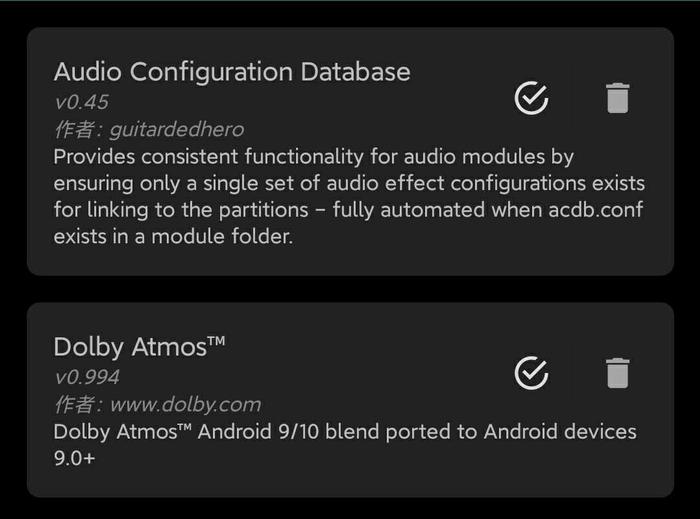Image resolution: width=700 pixels, height=519 pixels.
Task: Disable the Dolby Atmos module checkmark
Action: (531, 373)
